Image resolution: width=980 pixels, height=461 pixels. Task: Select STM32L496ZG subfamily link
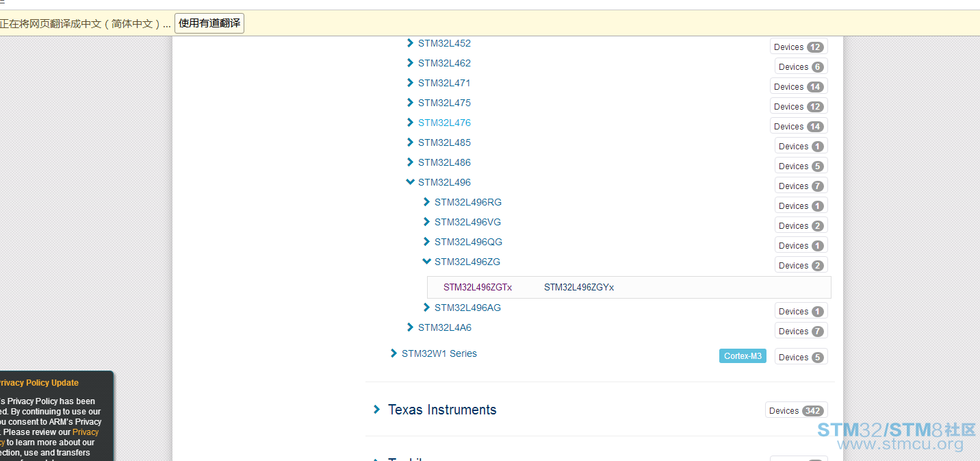tap(467, 262)
